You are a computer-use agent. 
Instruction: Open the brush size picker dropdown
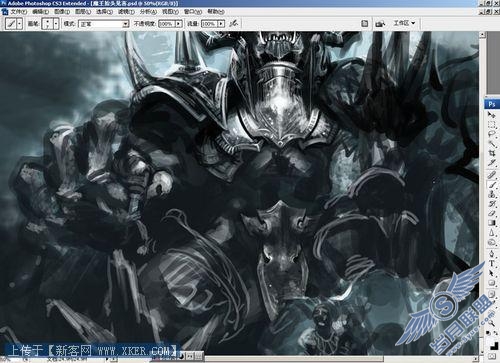[56, 24]
